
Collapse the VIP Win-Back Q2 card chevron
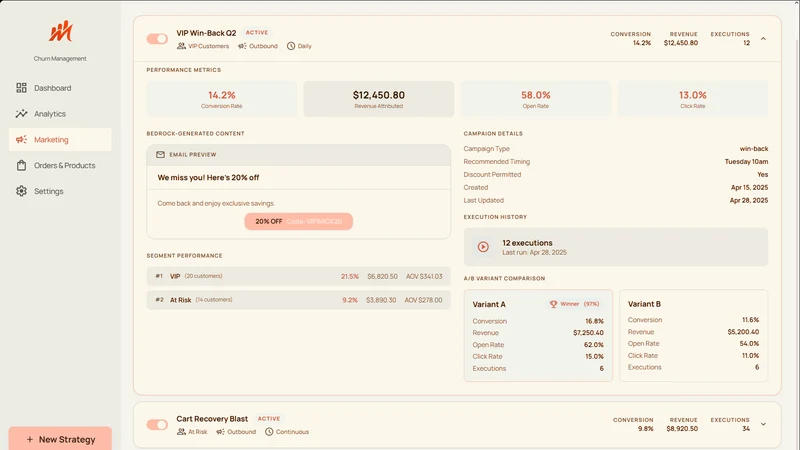click(x=763, y=39)
